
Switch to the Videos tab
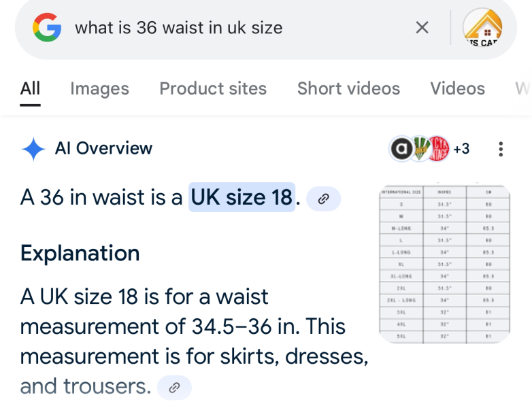[457, 89]
